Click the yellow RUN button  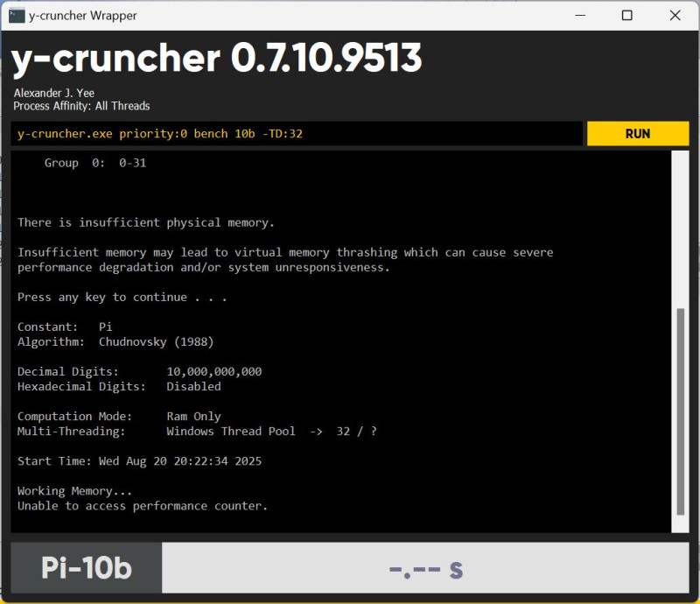coord(638,134)
